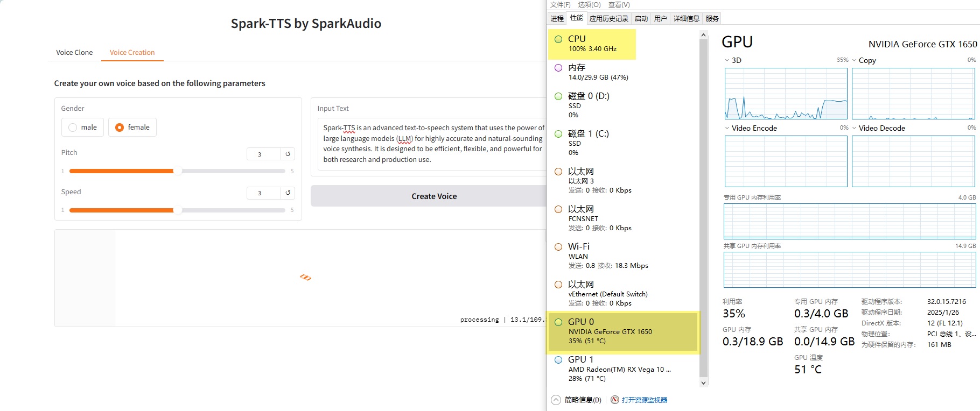The width and height of the screenshot is (980, 411).
Task: Reset the Speed value to default
Action: coord(288,193)
